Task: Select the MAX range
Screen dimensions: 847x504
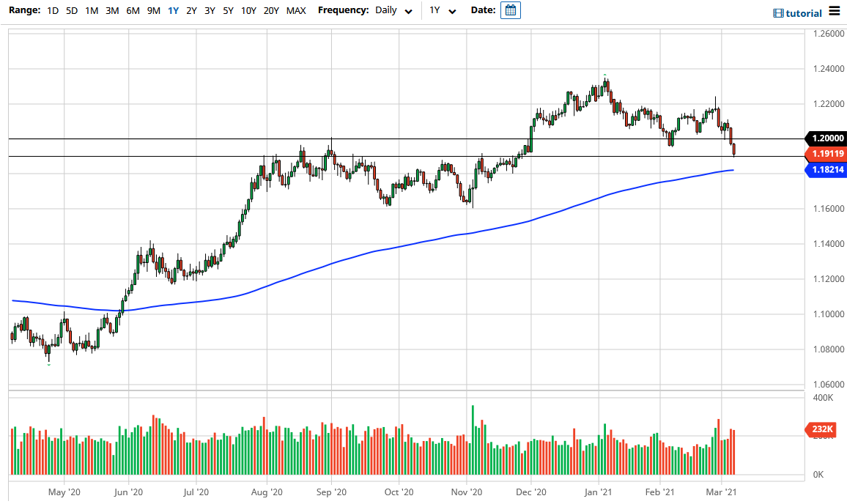Action: [296, 11]
